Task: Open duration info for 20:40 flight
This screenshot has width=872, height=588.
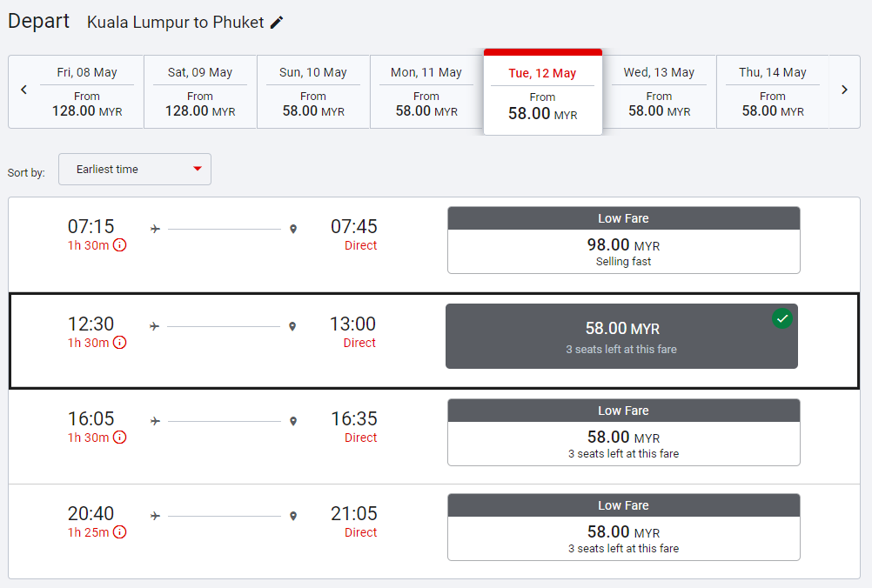Action: [120, 532]
